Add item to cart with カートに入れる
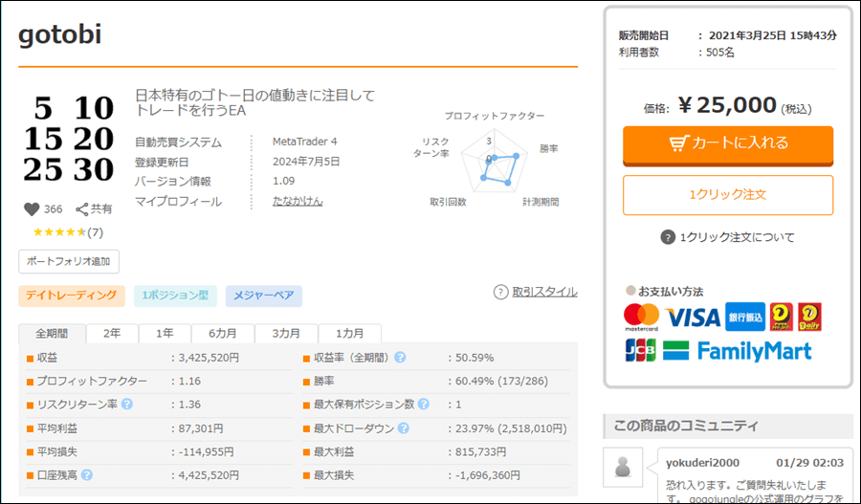 pyautogui.click(x=727, y=143)
